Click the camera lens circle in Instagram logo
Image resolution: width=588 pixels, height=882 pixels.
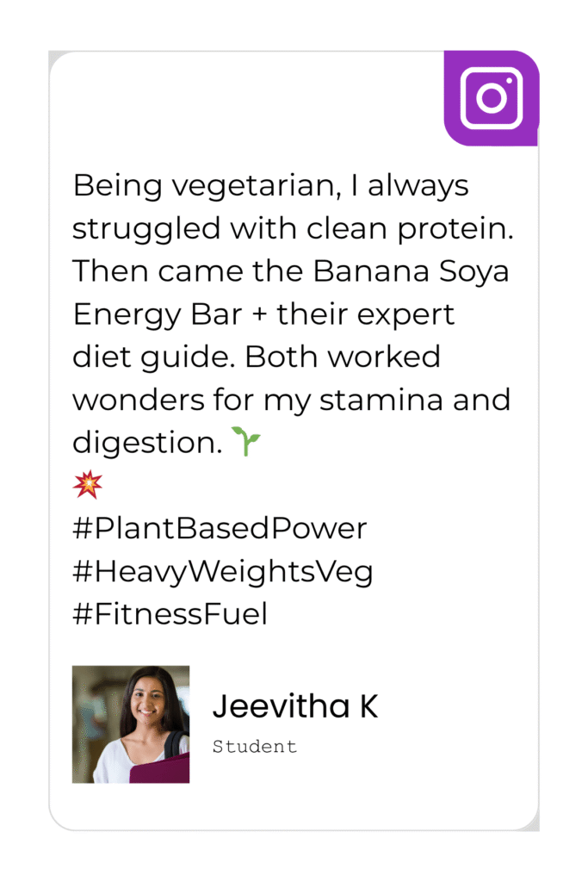(492, 98)
